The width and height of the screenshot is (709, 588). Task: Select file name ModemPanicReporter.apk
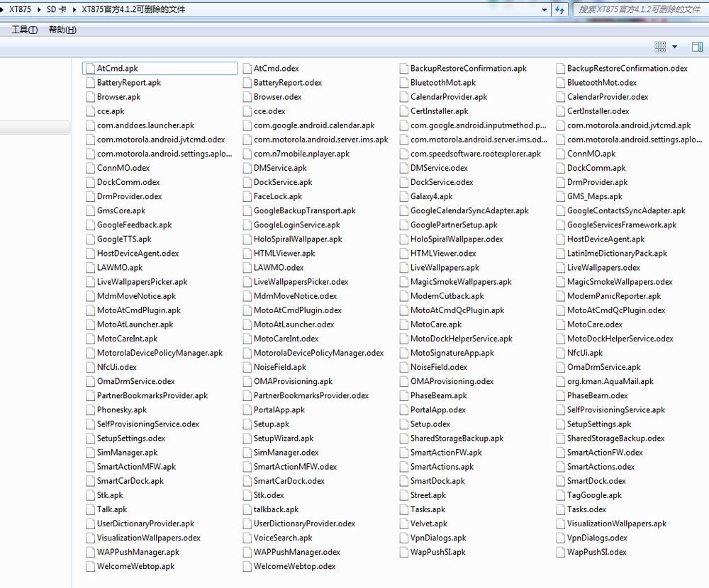(614, 296)
